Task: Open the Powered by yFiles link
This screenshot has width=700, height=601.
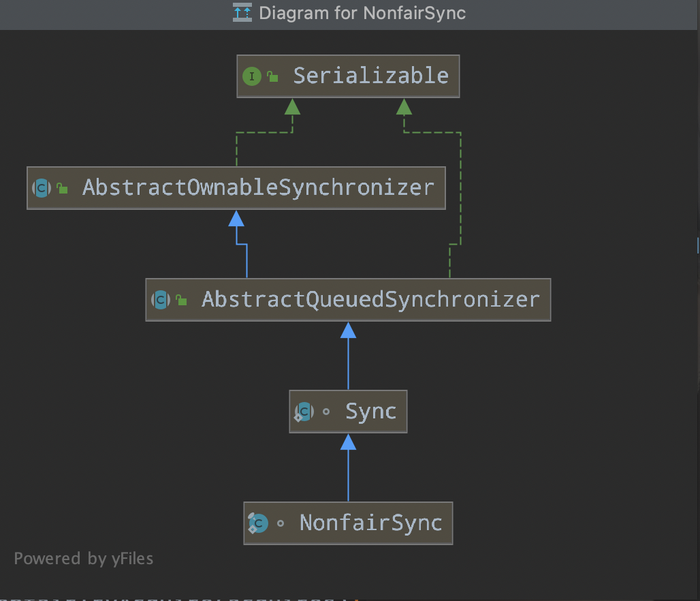Action: click(83, 558)
